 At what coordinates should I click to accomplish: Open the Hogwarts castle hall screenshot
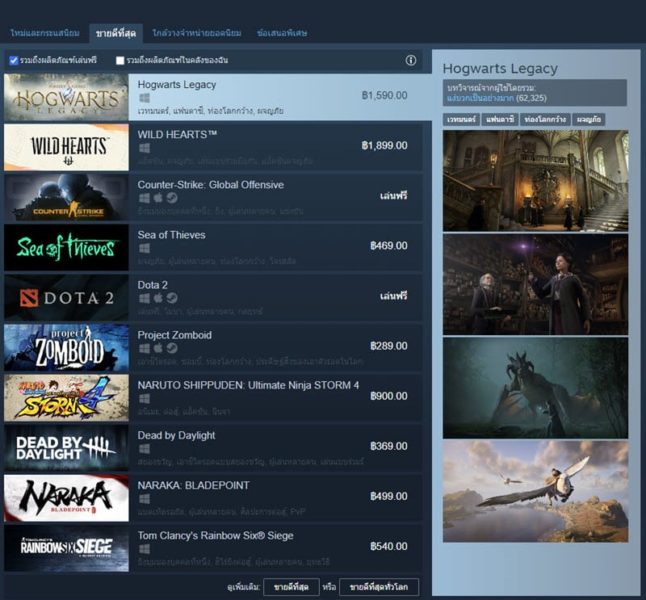click(535, 181)
